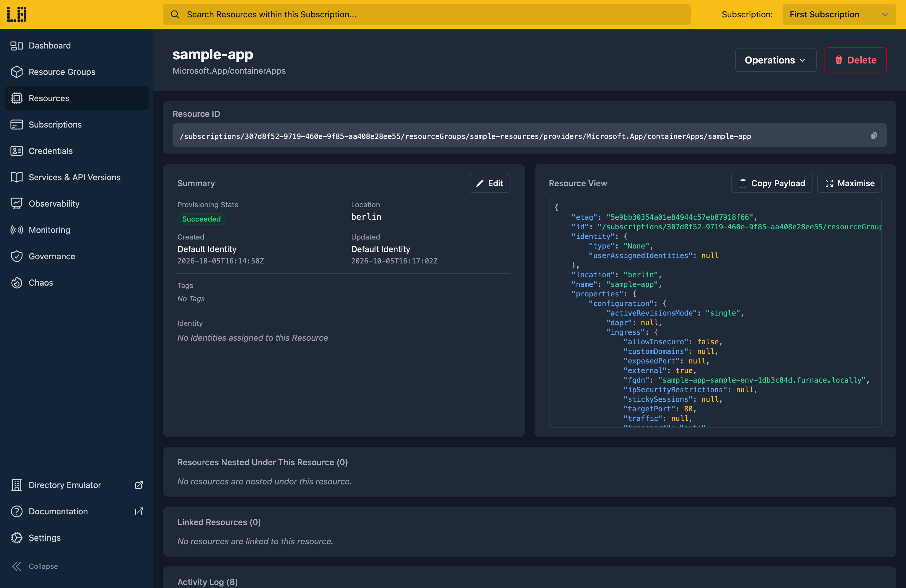The height and width of the screenshot is (588, 906).
Task: Open the Governance page
Action: pyautogui.click(x=76, y=256)
